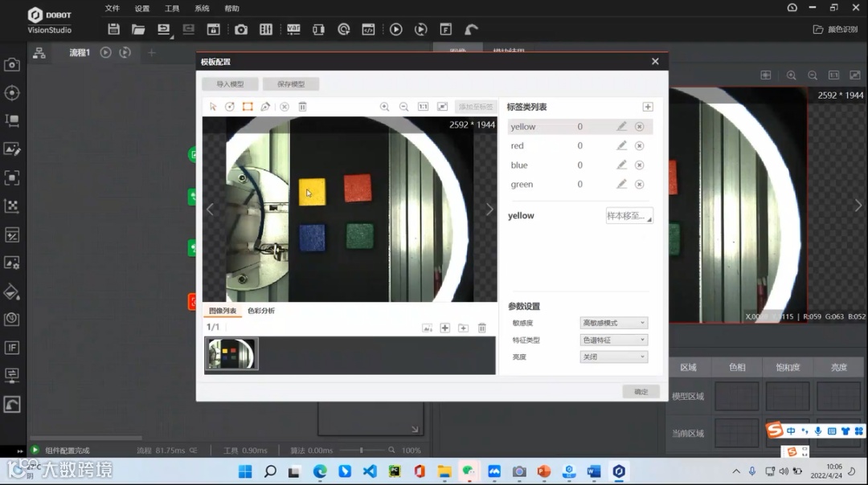The width and height of the screenshot is (868, 485).
Task: Open the 工具 menu
Action: 172,8
